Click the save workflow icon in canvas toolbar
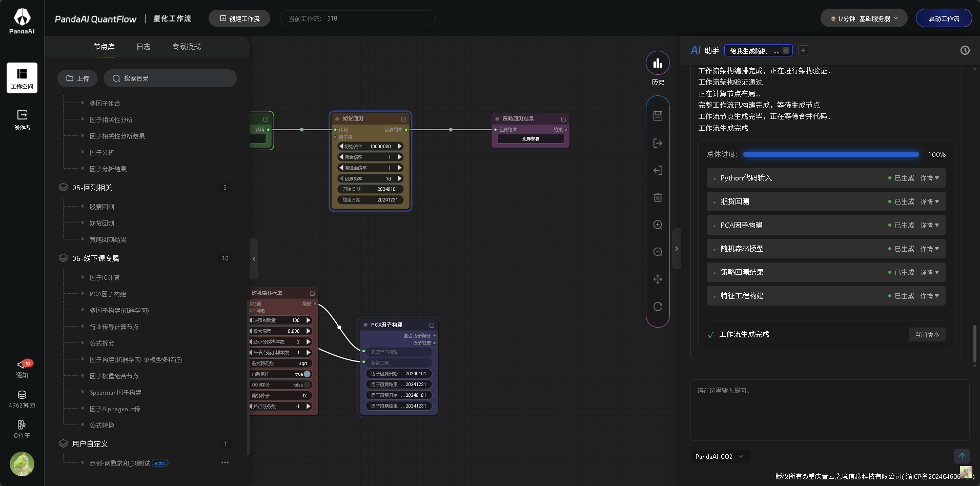Screen dimensions: 980x486 point(658,116)
